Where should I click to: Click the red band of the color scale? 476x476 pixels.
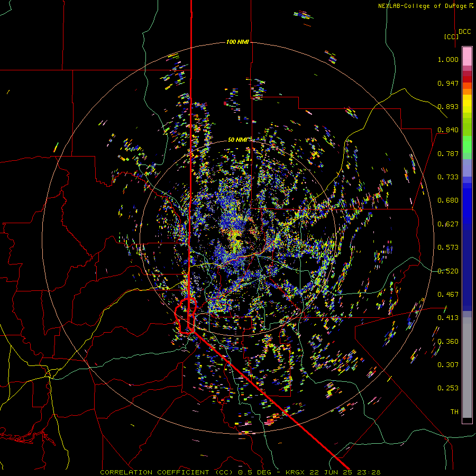467,79
